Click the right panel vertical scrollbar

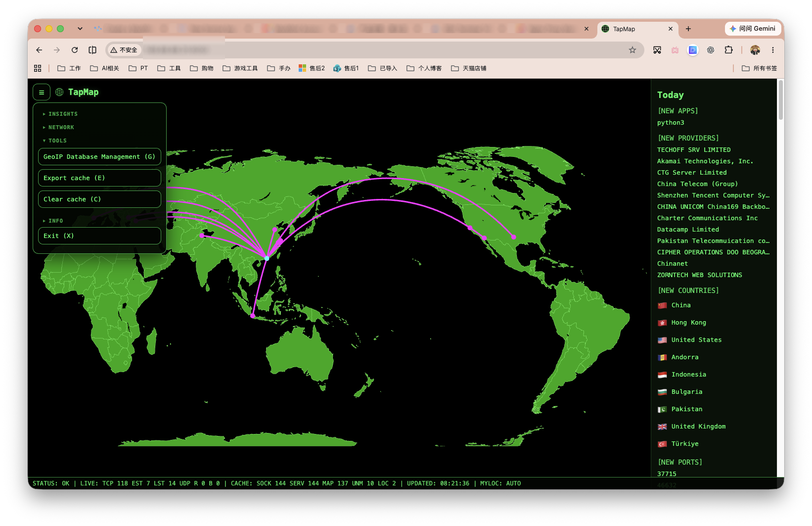point(781,100)
